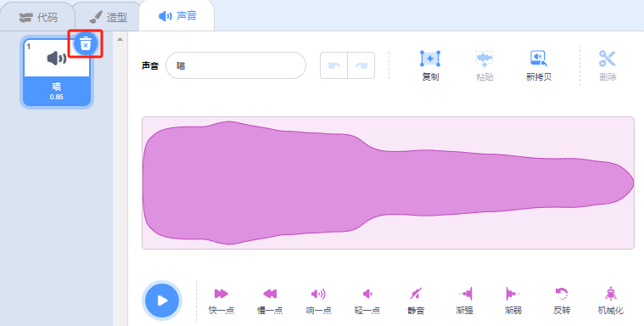Click the sound name field containing 喵
644x326 pixels.
(236, 65)
